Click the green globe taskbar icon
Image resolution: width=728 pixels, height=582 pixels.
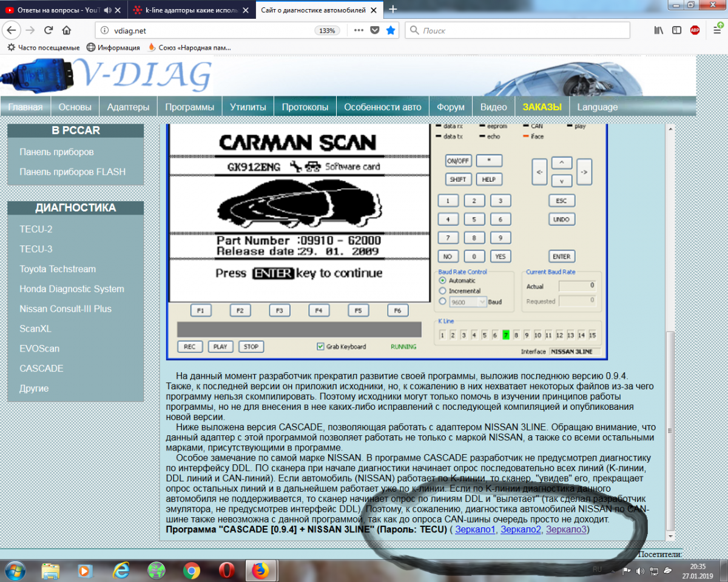click(x=157, y=570)
